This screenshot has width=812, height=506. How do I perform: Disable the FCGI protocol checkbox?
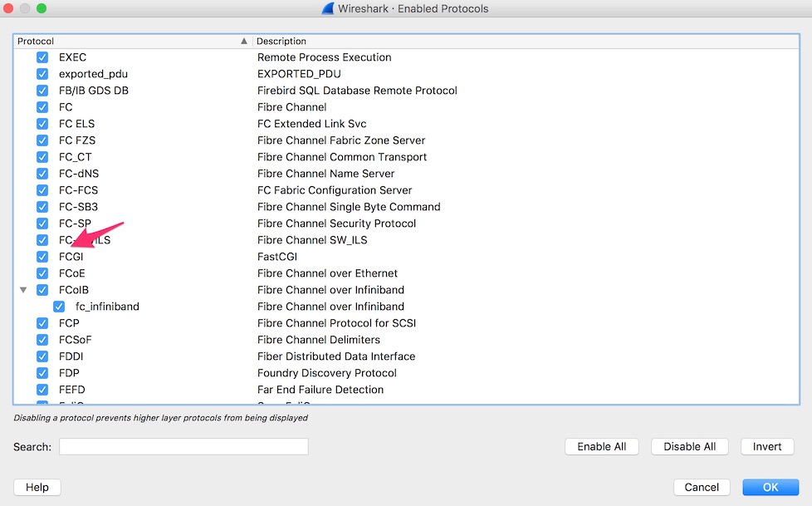click(42, 257)
